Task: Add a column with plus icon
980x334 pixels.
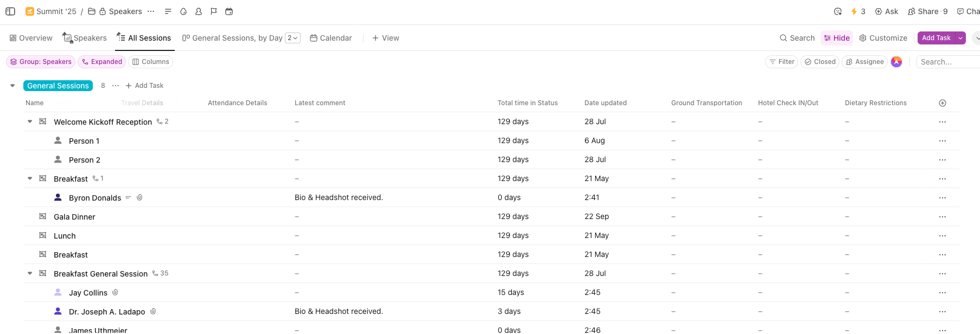Action: coord(943,103)
